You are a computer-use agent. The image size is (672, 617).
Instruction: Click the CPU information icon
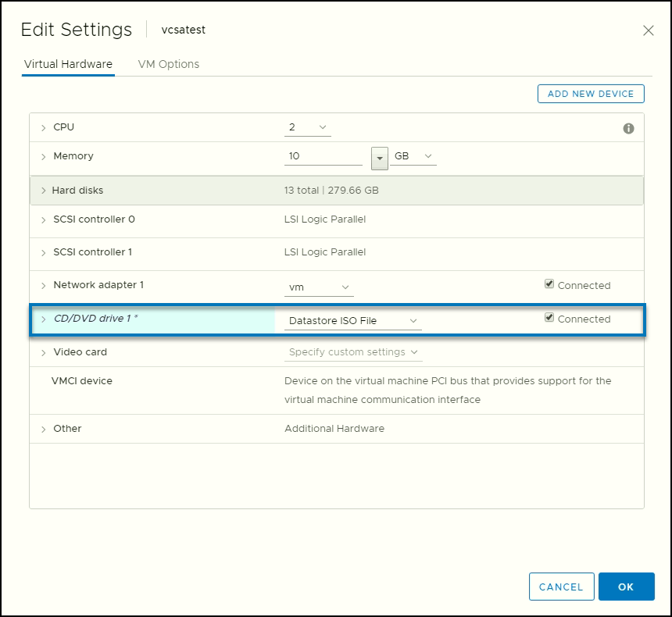pos(628,128)
